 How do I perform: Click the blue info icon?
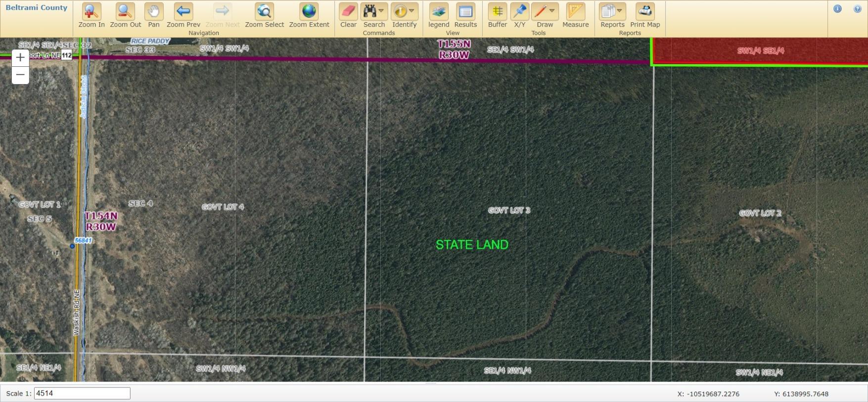pyautogui.click(x=837, y=9)
